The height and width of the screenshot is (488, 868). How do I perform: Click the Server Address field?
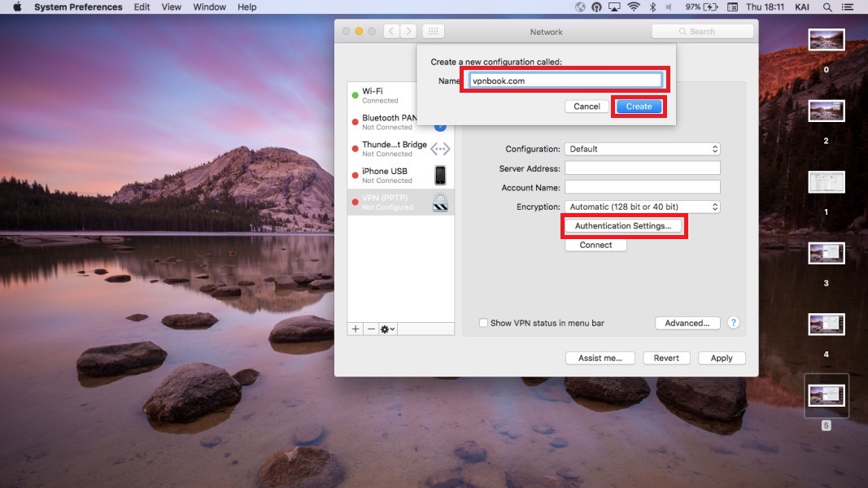643,168
